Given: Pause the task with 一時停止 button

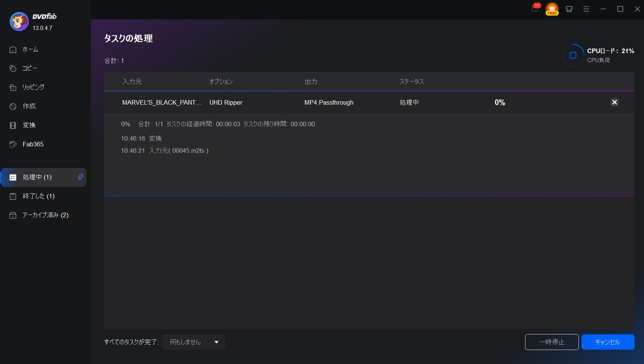Looking at the screenshot, I should tap(552, 342).
